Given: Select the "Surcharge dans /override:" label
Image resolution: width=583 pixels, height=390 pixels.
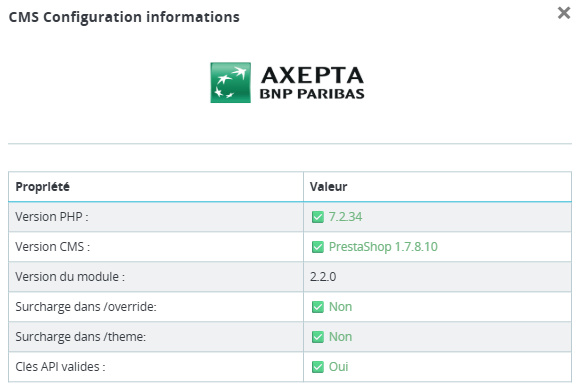Looking at the screenshot, I should (x=86, y=307).
